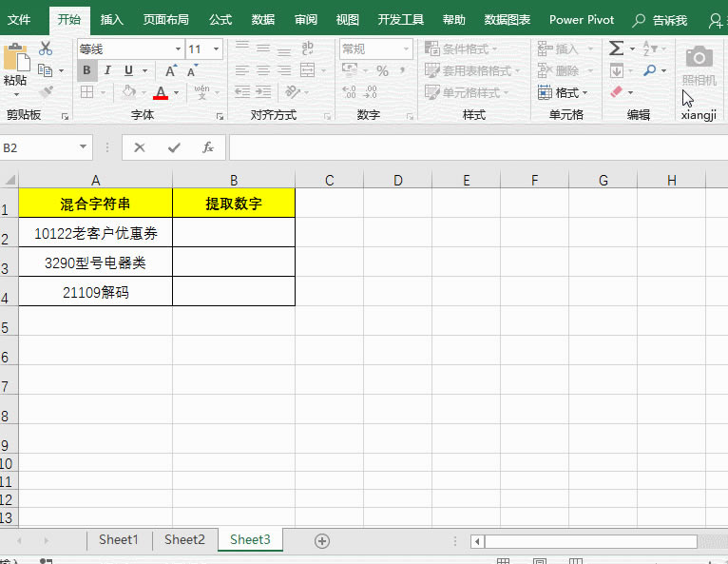
Task: Click the Cut scissors icon
Action: 46,49
